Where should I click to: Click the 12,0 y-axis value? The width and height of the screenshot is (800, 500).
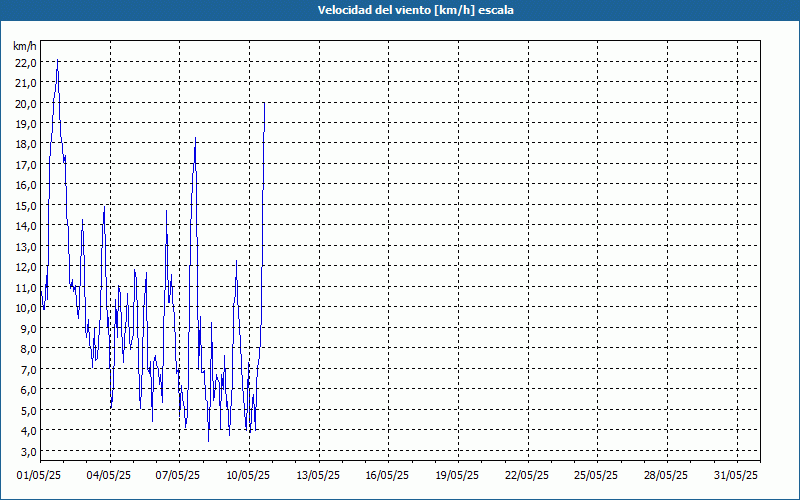point(26,266)
